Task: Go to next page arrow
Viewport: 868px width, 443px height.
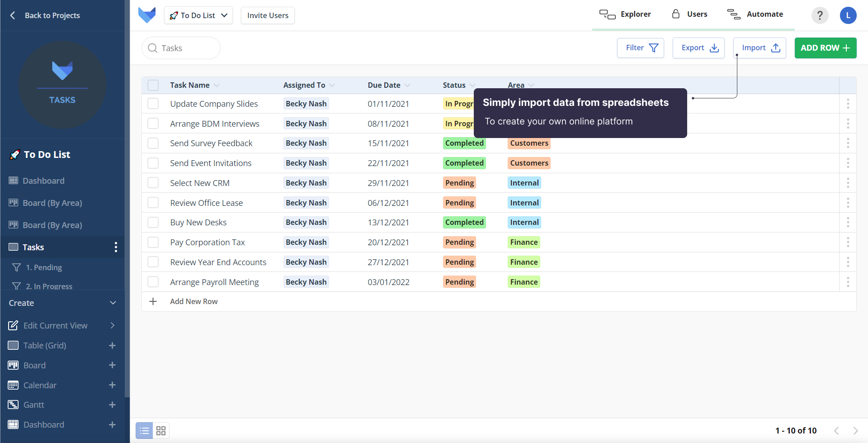Action: pos(855,431)
